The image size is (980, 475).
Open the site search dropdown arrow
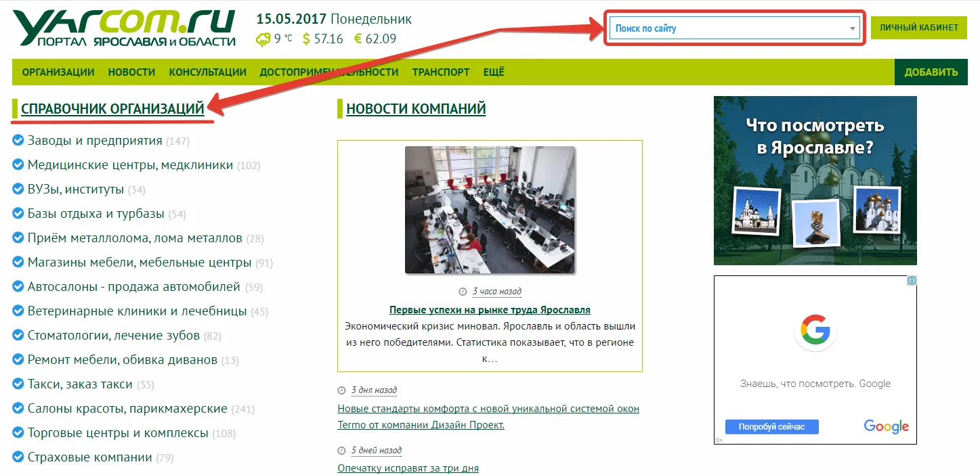click(x=852, y=29)
